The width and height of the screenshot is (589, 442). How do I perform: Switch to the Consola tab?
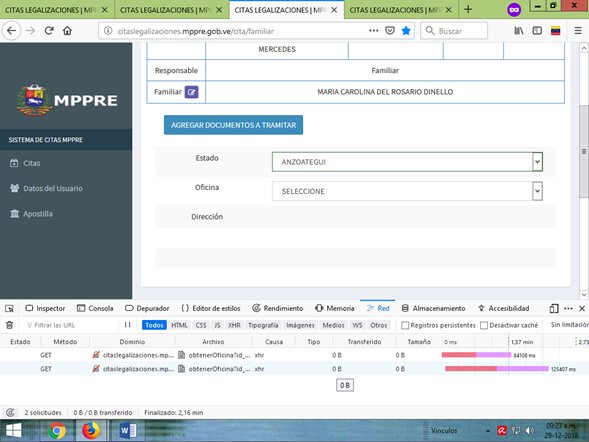click(95, 308)
